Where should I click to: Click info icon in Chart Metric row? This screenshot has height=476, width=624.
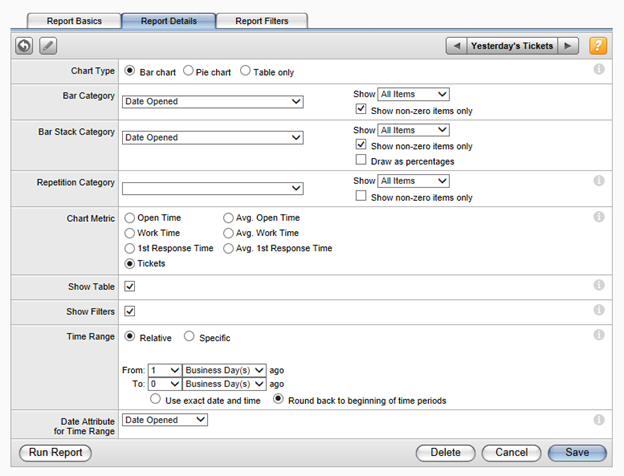(599, 217)
